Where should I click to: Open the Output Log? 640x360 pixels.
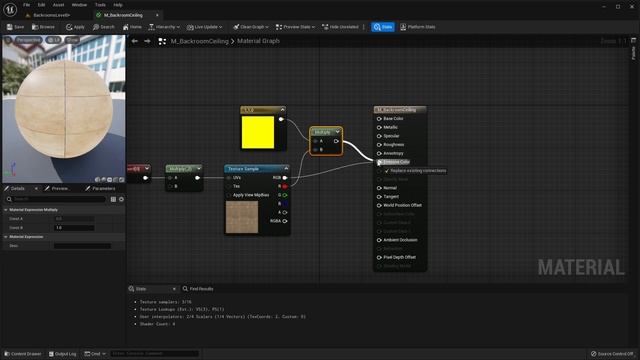tap(62, 354)
